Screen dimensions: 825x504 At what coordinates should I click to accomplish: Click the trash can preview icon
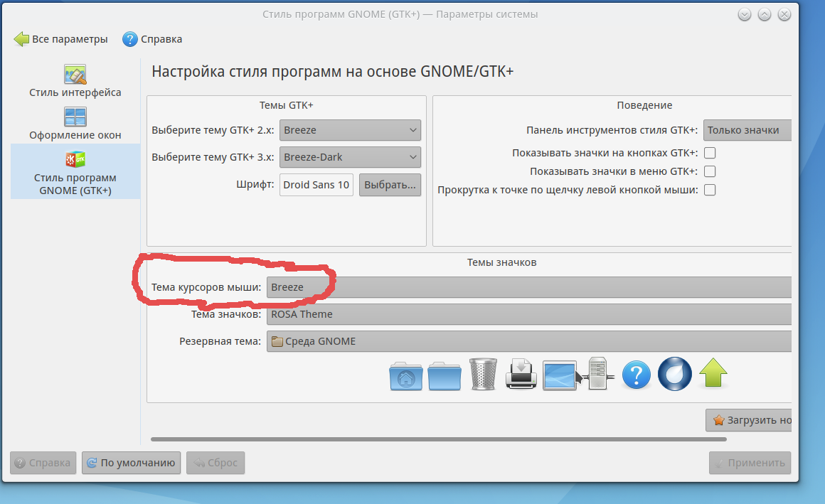coord(482,374)
